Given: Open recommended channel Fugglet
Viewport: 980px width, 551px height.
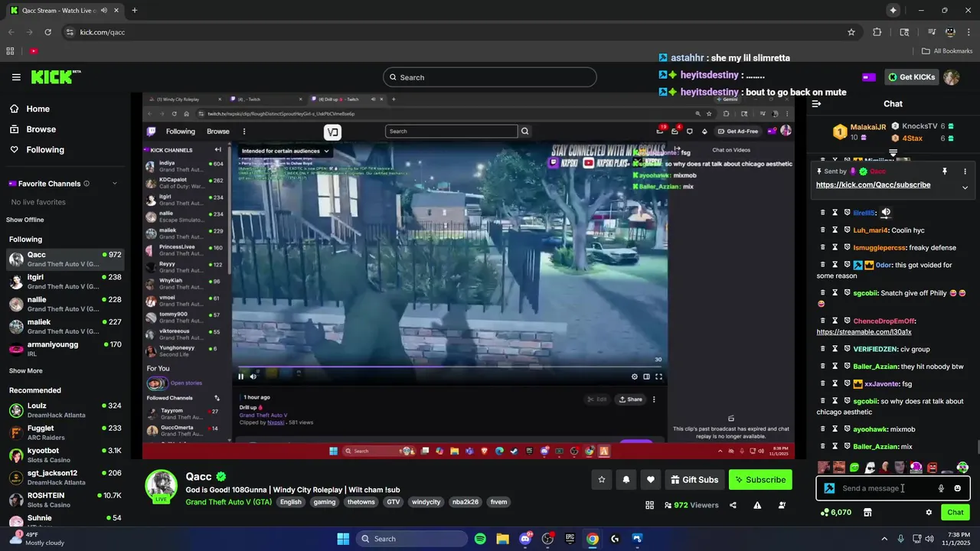Looking at the screenshot, I should click(64, 432).
